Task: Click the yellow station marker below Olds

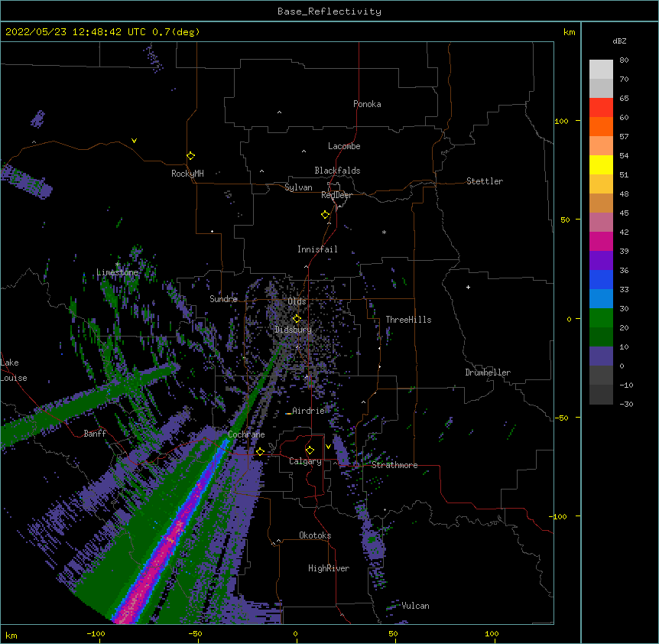Action: (297, 318)
